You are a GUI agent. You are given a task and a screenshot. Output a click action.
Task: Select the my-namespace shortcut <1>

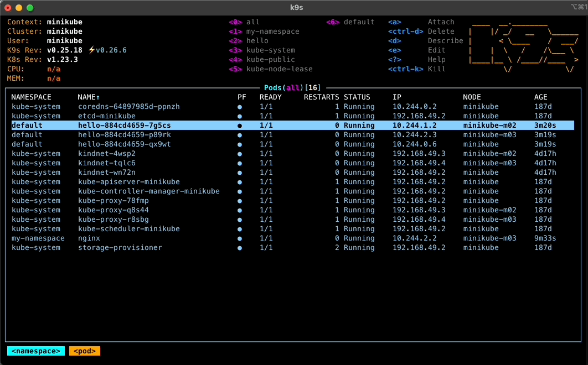coord(264,32)
